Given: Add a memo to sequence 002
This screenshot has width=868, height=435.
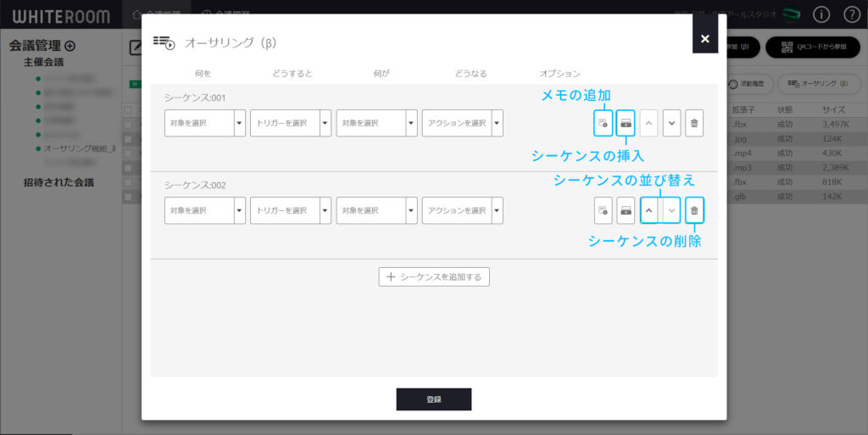Looking at the screenshot, I should [603, 210].
